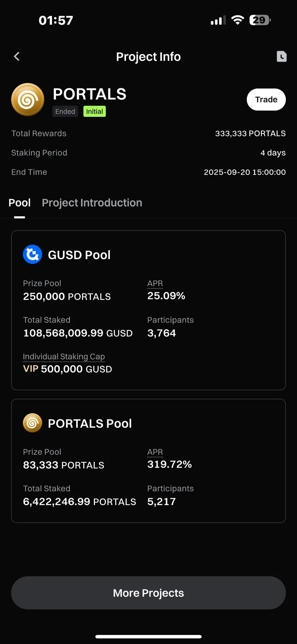Image resolution: width=297 pixels, height=644 pixels.
Task: Tap the Ended status tag
Action: (x=65, y=112)
